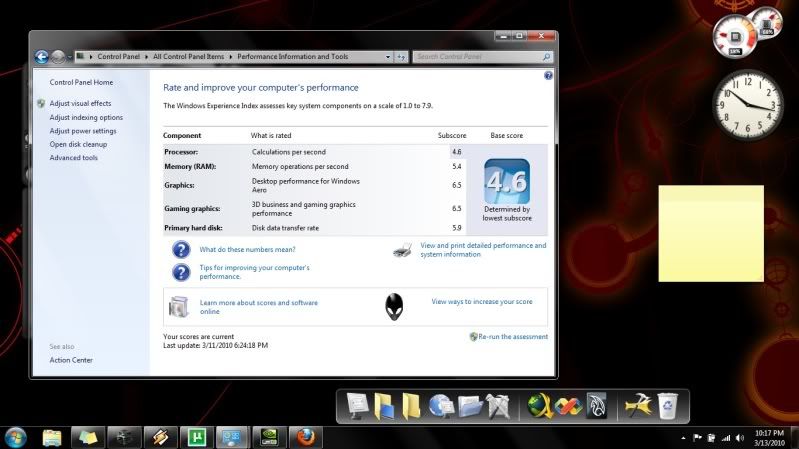Launch the green globe yellow arrow dock icon

click(x=540, y=406)
